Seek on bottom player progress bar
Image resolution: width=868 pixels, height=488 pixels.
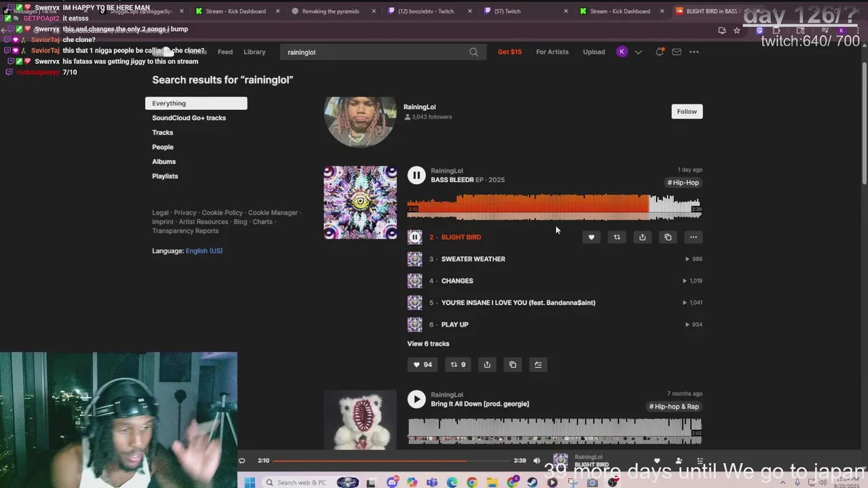(x=392, y=461)
